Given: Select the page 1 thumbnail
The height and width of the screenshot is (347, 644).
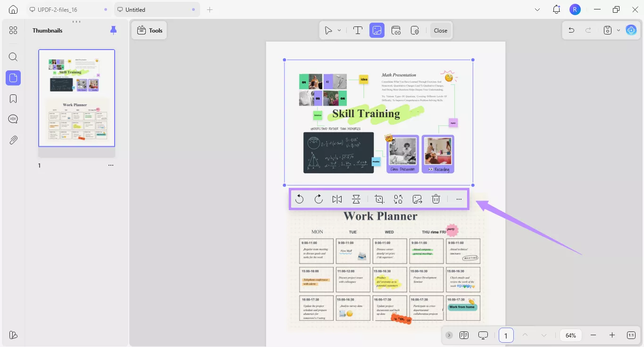Looking at the screenshot, I should click(x=76, y=98).
